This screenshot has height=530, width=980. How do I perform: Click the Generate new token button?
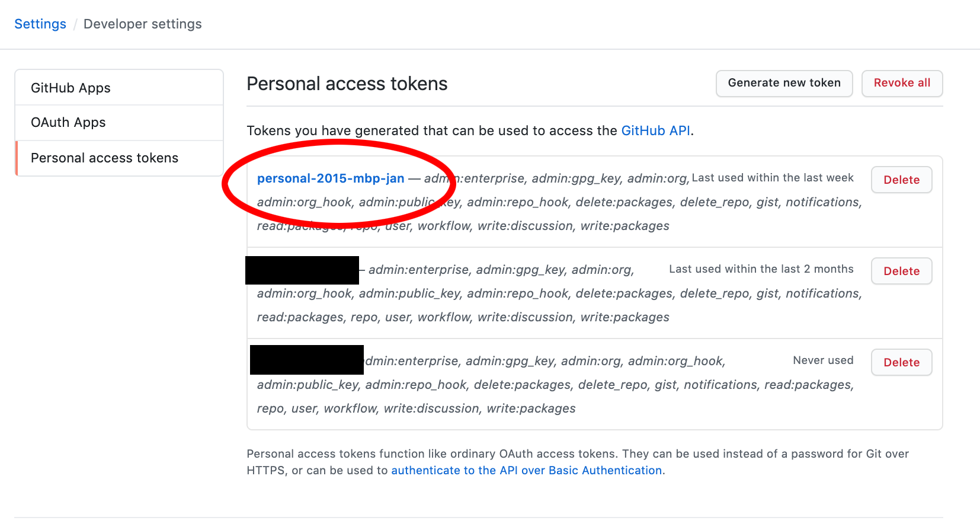pyautogui.click(x=784, y=83)
